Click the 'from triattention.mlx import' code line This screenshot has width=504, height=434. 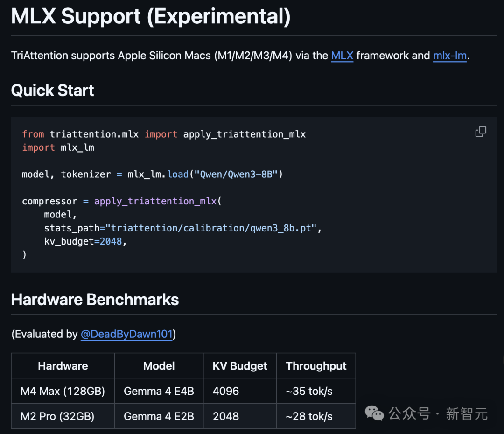tap(164, 134)
